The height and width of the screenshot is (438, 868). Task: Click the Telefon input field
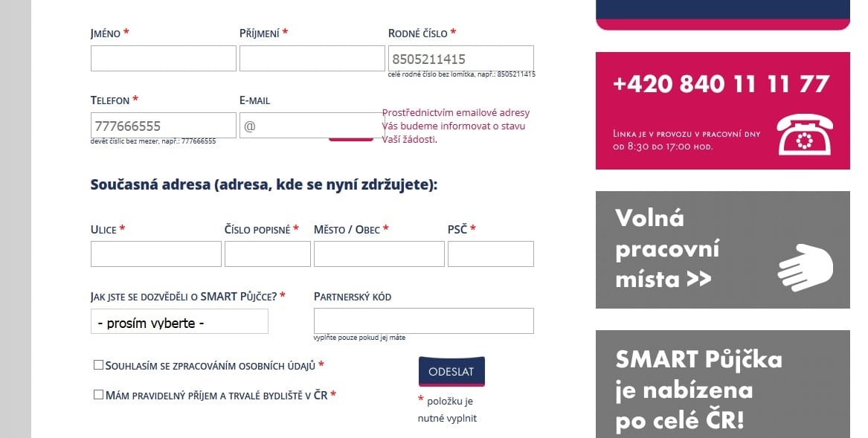pyautogui.click(x=164, y=125)
